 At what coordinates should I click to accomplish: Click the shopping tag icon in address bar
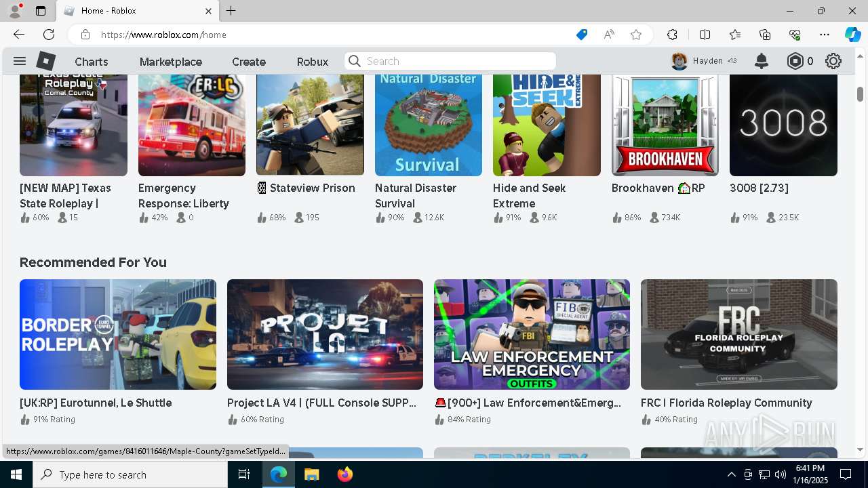click(582, 35)
